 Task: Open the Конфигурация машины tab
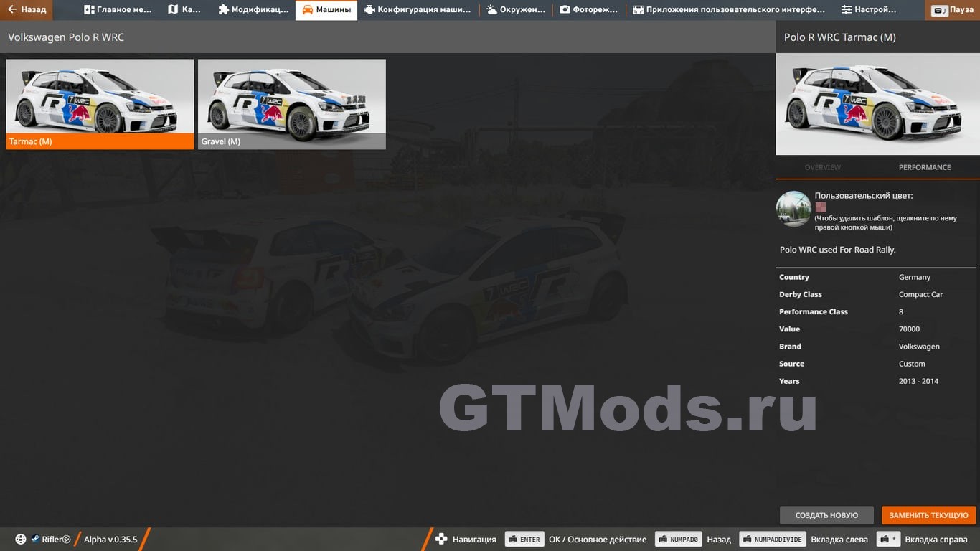418,10
